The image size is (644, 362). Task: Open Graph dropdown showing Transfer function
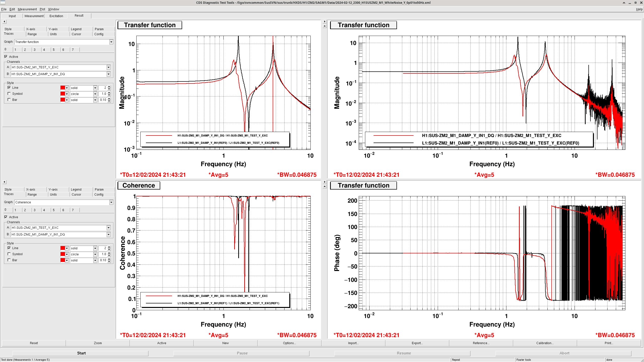pos(111,42)
